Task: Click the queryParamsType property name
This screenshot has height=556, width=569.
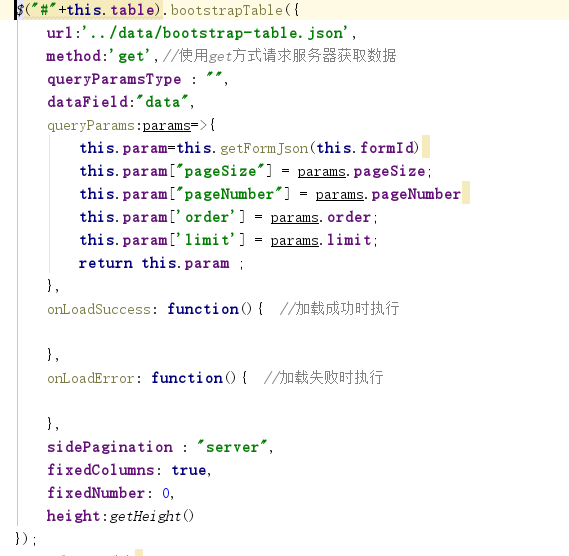Action: pyautogui.click(x=114, y=79)
